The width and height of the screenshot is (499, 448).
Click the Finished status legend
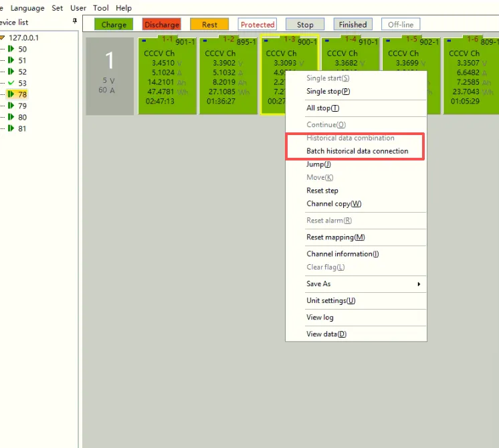353,25
